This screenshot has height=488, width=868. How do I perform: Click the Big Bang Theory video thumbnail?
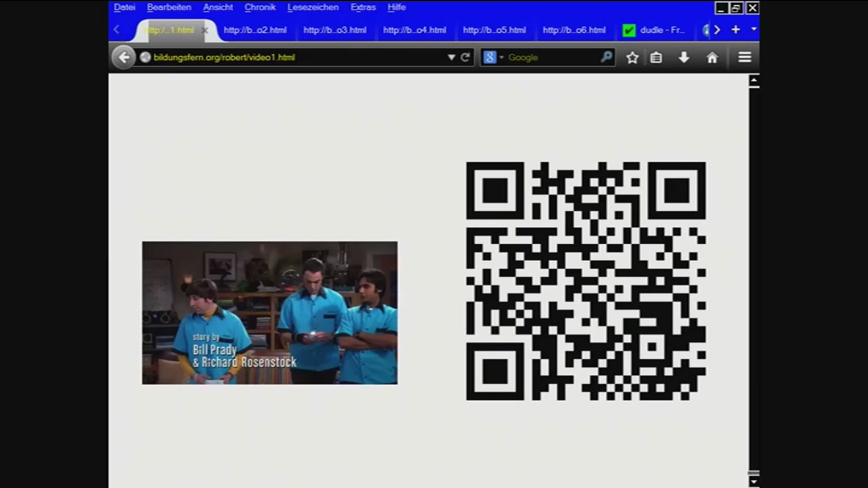point(270,313)
